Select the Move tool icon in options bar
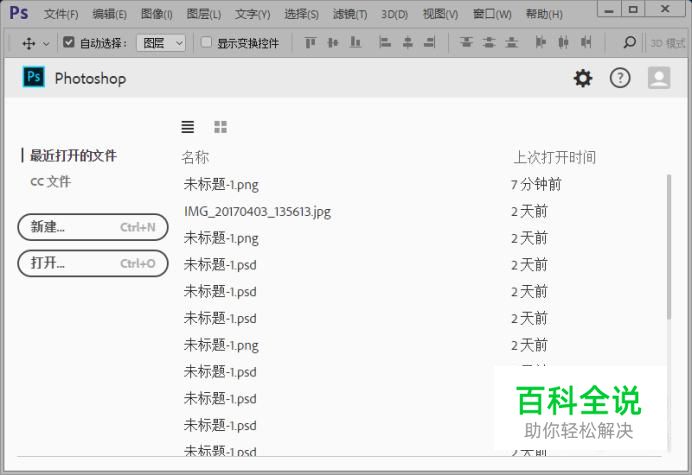Image resolution: width=692 pixels, height=475 pixels. point(29,43)
